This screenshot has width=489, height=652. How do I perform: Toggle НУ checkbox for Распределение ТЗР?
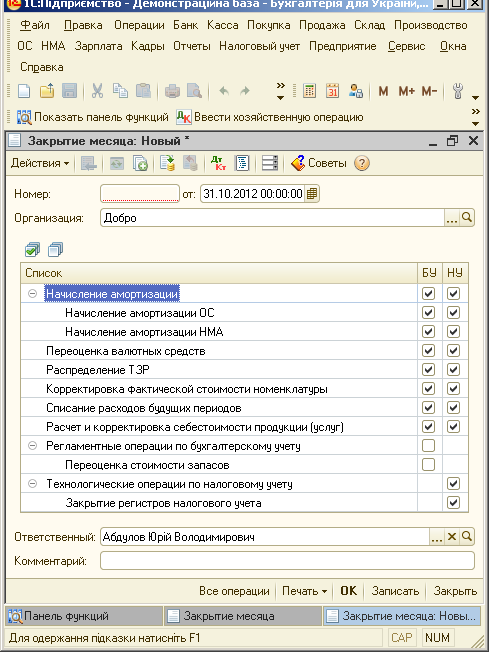pyautogui.click(x=453, y=370)
